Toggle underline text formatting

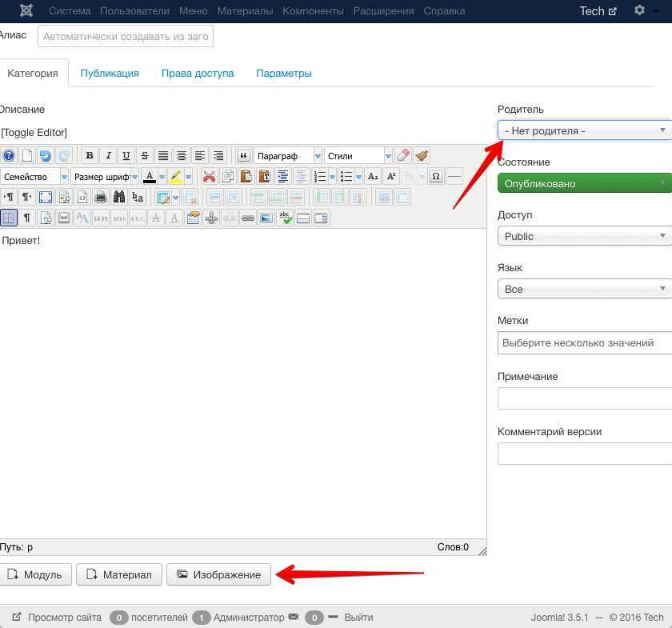[126, 156]
